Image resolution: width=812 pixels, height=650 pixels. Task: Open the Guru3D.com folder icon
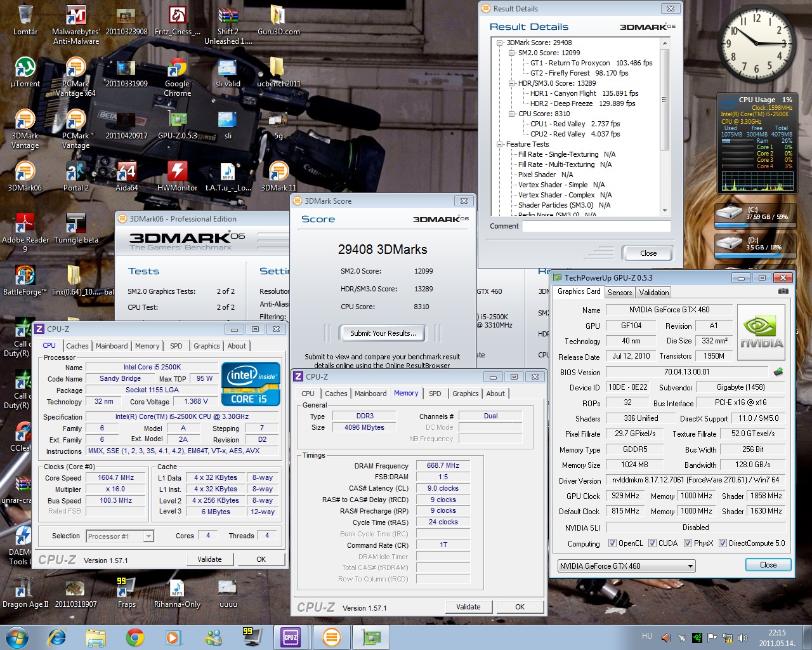point(278,20)
